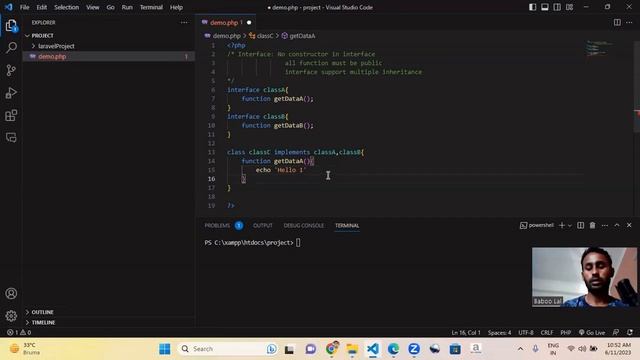Viewport: 640px width, 360px height.
Task: Open the Remote Explorer view icon
Action: point(11,137)
